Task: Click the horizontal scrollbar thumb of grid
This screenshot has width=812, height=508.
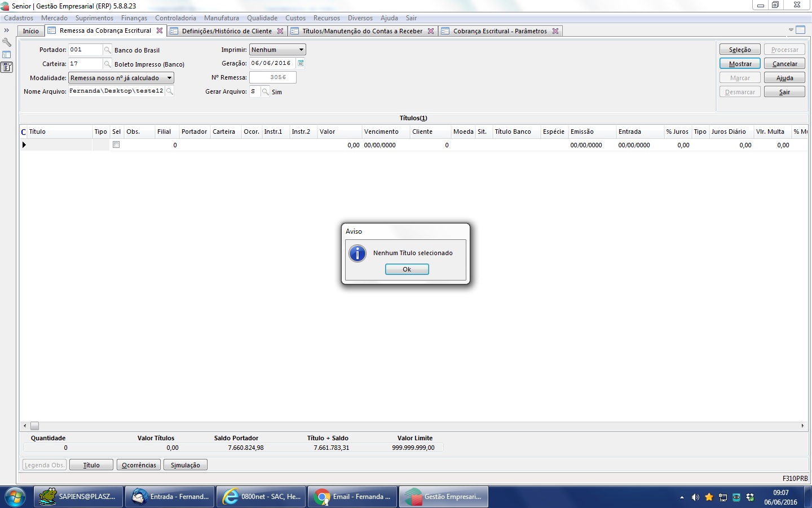Action: coord(34,426)
